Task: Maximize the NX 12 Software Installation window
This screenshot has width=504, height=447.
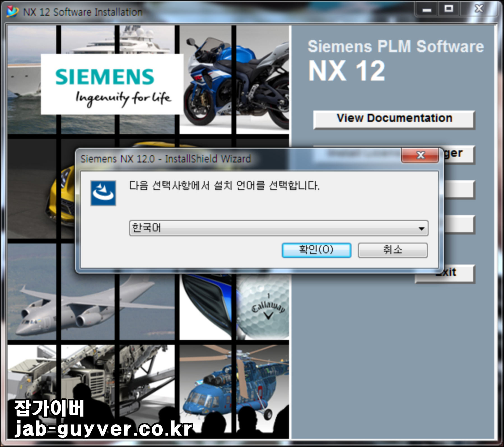Action: (x=449, y=9)
